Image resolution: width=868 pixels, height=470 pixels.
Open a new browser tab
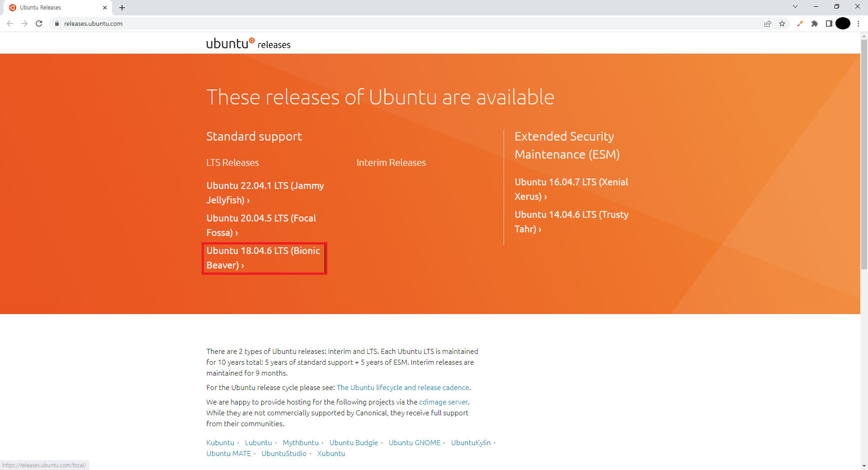tap(122, 8)
